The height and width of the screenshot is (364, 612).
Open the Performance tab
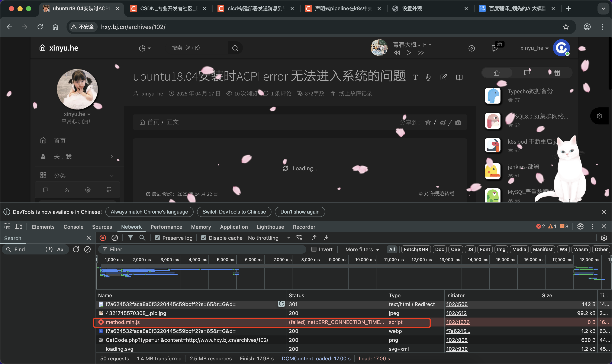[x=166, y=227]
